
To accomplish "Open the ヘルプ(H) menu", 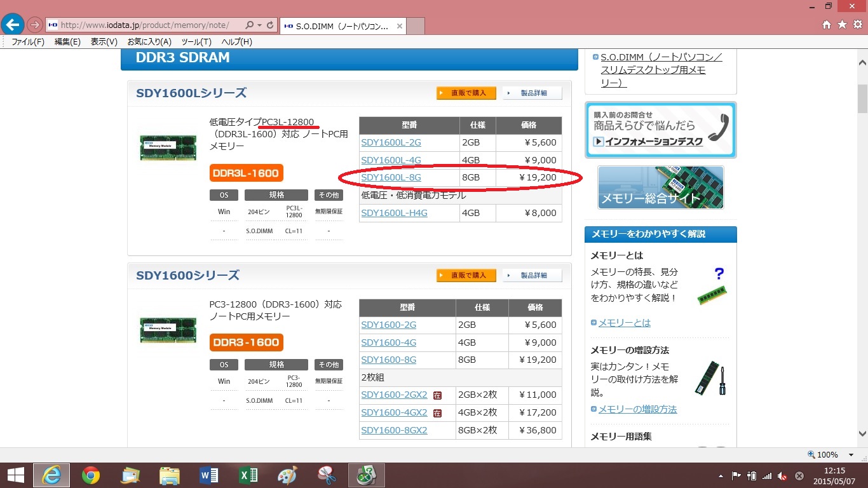I will (x=236, y=42).
